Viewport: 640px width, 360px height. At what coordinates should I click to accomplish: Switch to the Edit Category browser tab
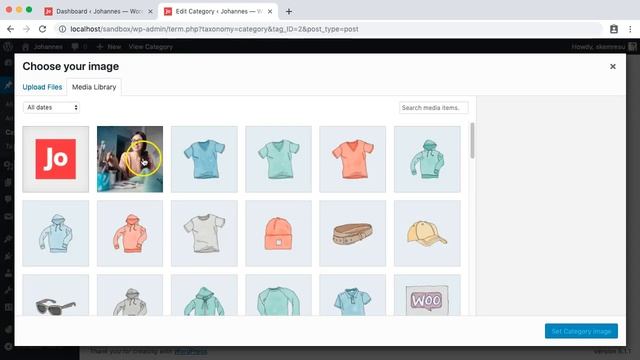[218, 11]
